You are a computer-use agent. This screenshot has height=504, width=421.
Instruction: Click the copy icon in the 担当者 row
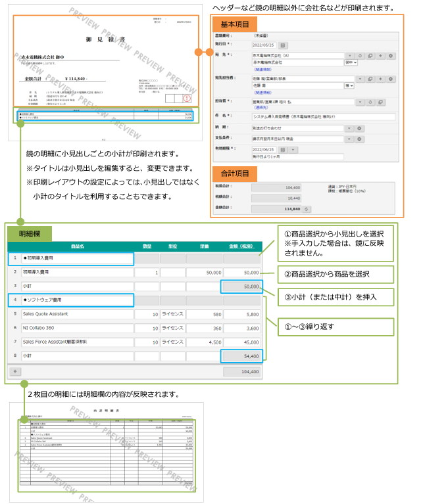380,103
